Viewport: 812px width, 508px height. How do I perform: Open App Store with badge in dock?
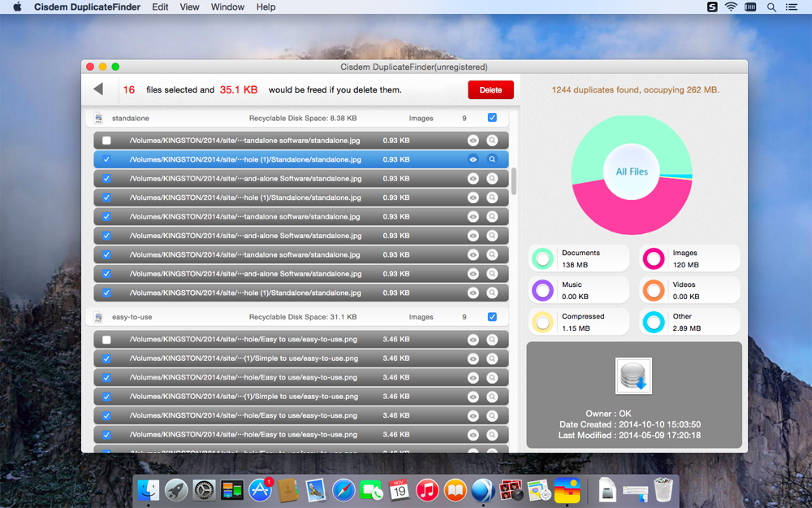click(x=260, y=489)
